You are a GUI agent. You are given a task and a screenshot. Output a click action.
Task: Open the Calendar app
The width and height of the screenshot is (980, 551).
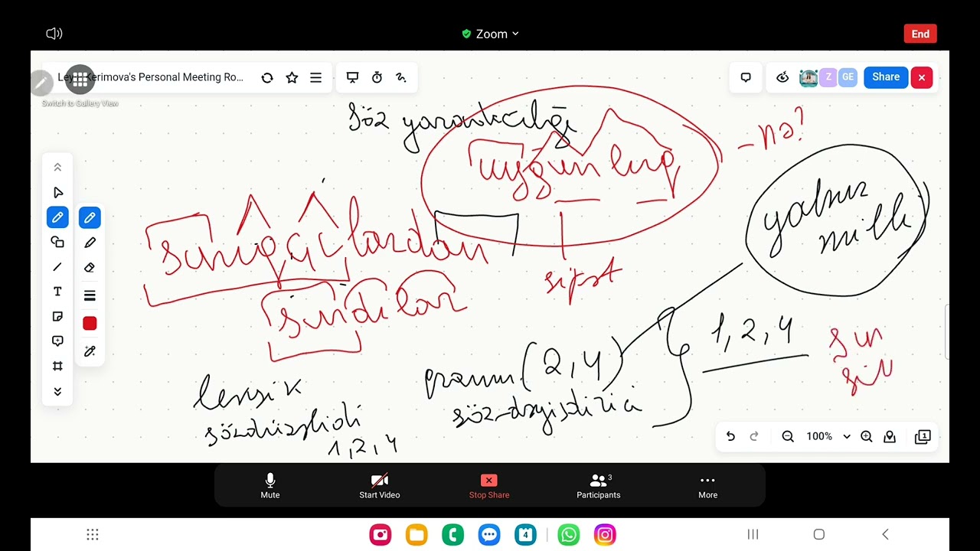526,534
